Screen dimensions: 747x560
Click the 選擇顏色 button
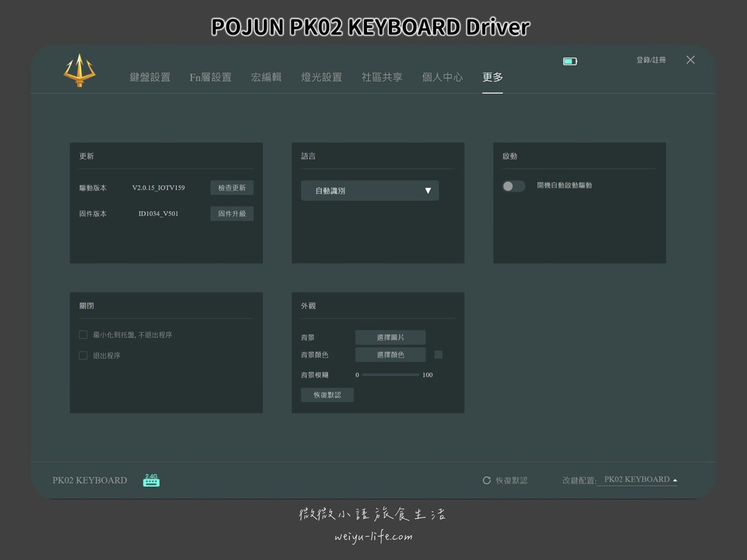pos(390,354)
